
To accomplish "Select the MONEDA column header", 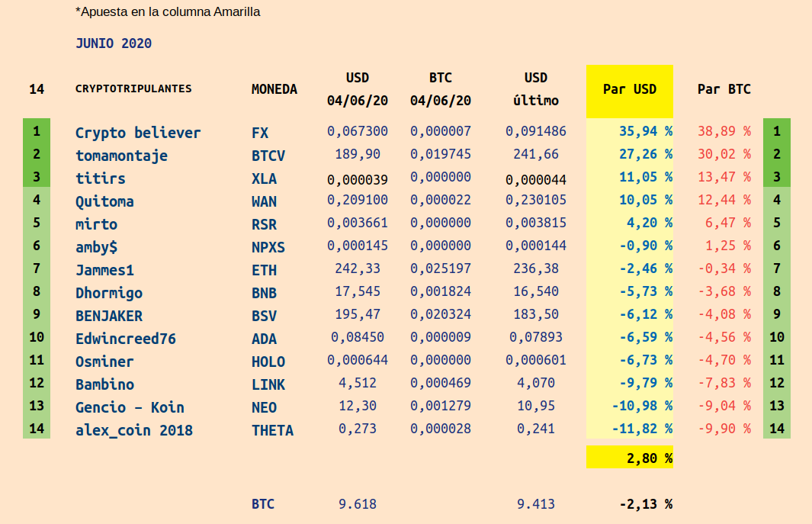I will (274, 89).
